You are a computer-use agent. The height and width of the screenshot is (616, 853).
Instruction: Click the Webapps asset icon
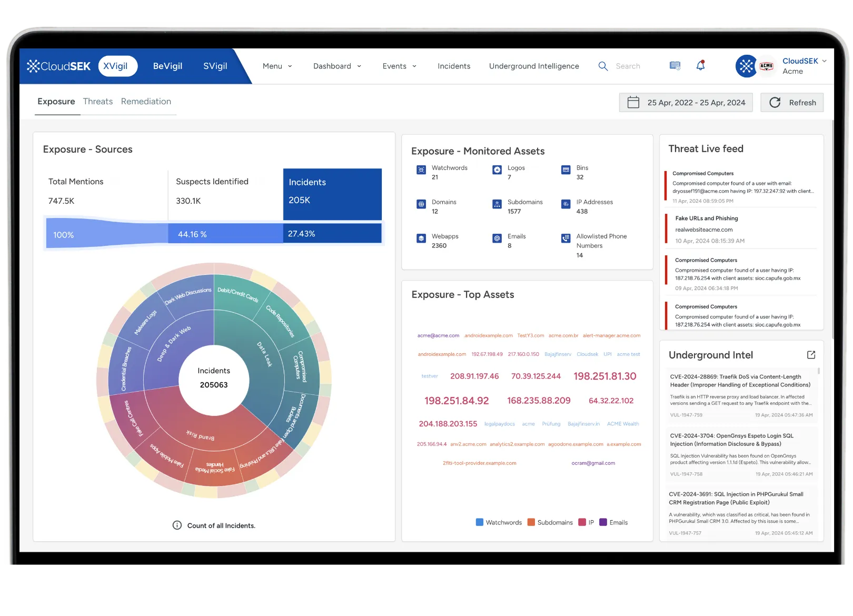421,239
